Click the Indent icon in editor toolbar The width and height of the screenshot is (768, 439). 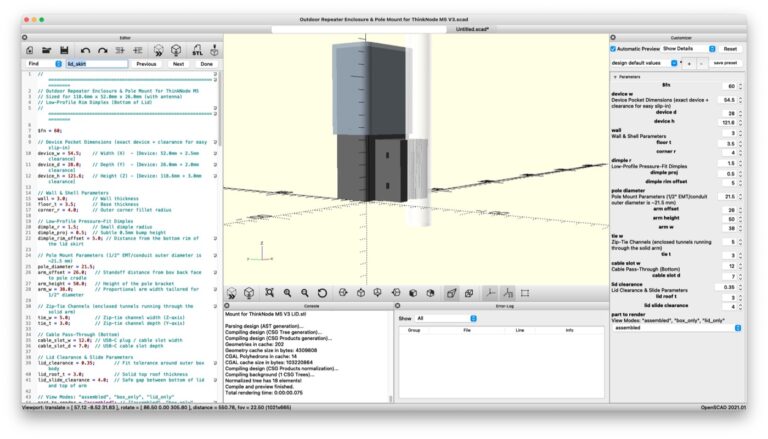[x=138, y=50]
